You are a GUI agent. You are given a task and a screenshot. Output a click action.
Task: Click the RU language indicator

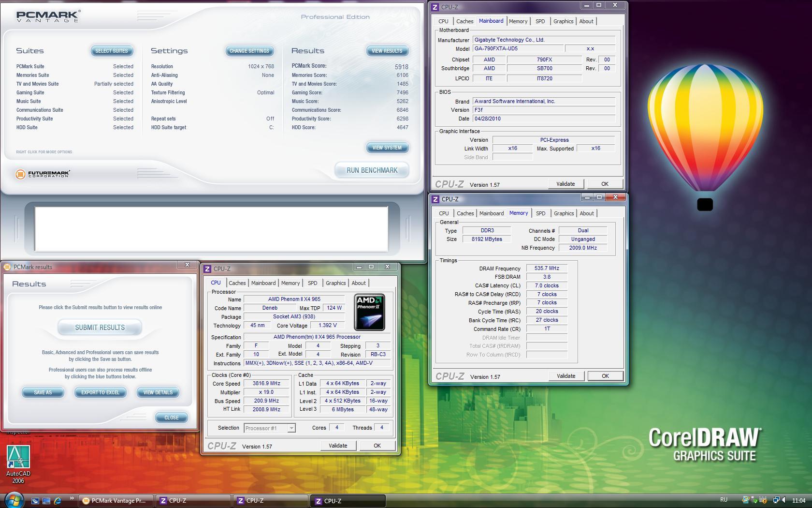(724, 500)
